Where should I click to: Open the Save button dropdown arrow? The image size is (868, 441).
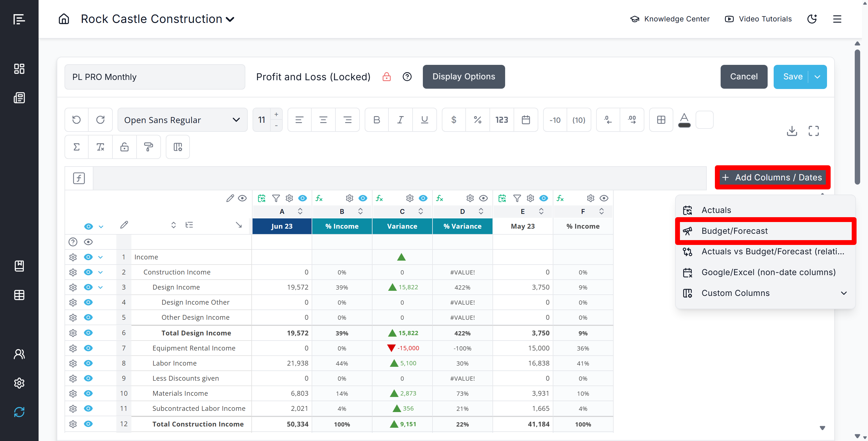coord(817,77)
